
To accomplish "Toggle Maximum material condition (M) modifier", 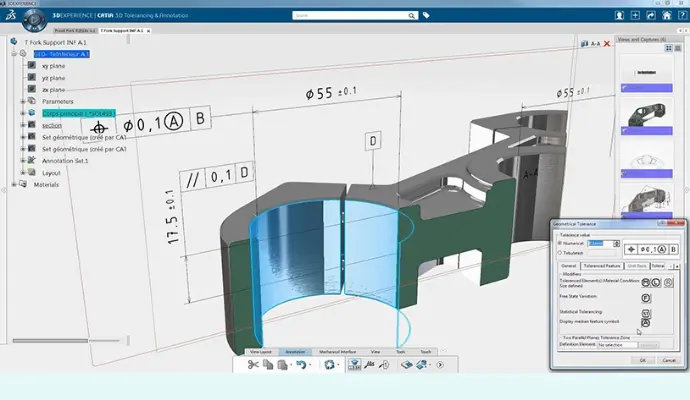I will coord(646,283).
